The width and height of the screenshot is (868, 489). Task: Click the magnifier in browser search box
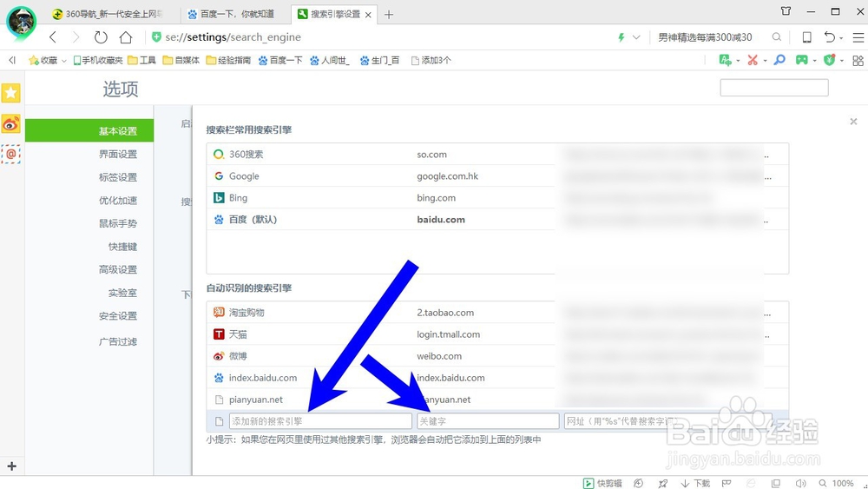[x=777, y=37]
